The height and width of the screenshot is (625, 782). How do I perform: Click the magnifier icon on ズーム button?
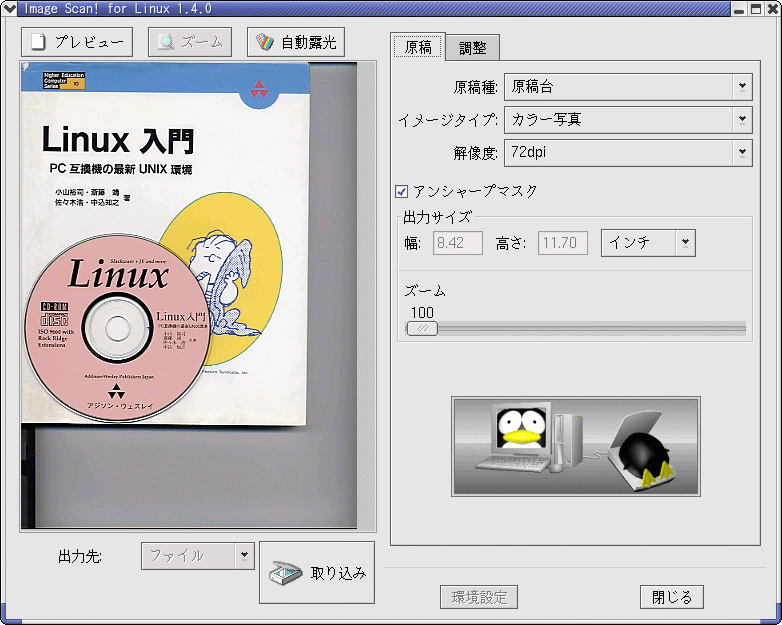click(166, 42)
